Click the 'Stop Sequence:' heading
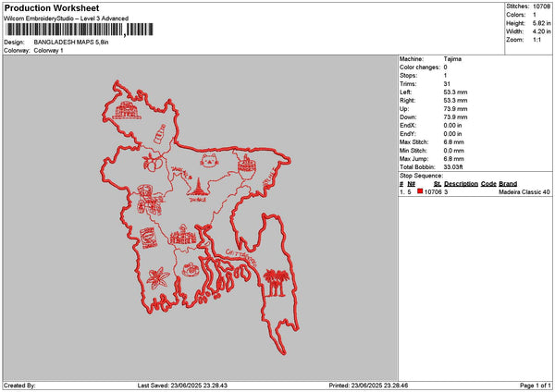The width and height of the screenshot is (555, 392). point(421,176)
